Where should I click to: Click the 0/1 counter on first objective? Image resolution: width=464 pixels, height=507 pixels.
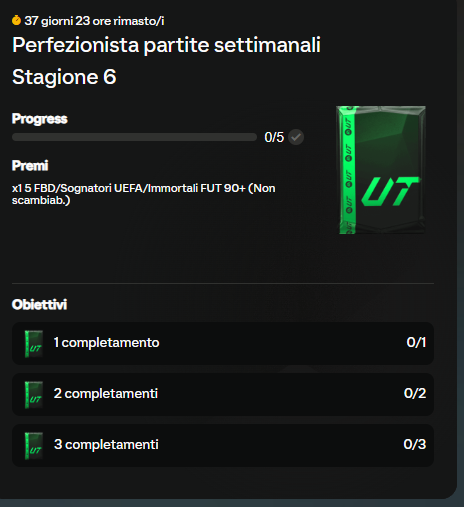[416, 342]
